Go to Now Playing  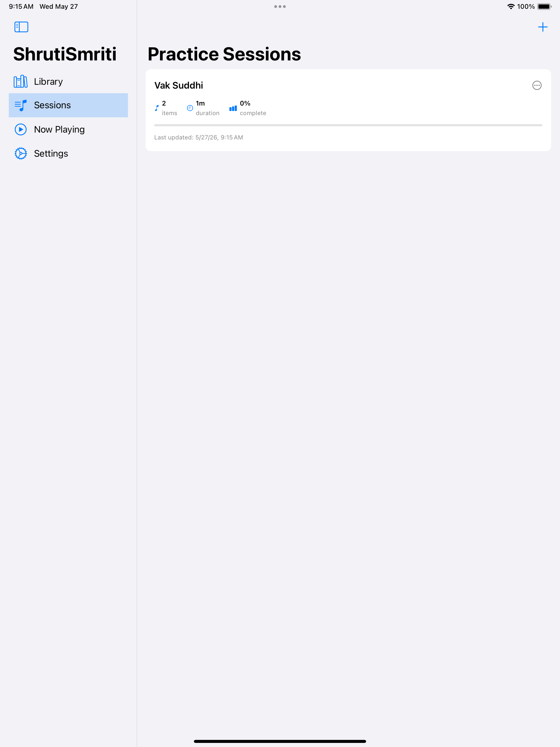point(68,130)
